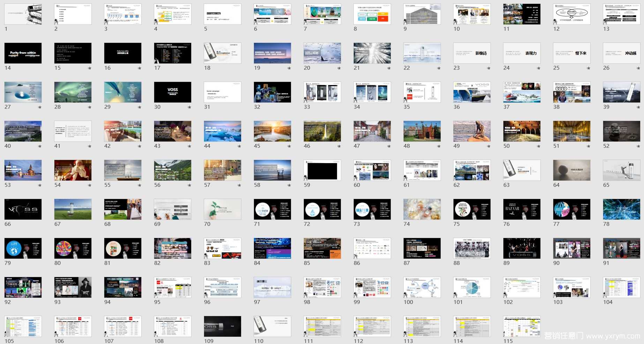Select slide 76 BAZAAR thumbnail
The width and height of the screenshot is (644, 344).
[522, 209]
